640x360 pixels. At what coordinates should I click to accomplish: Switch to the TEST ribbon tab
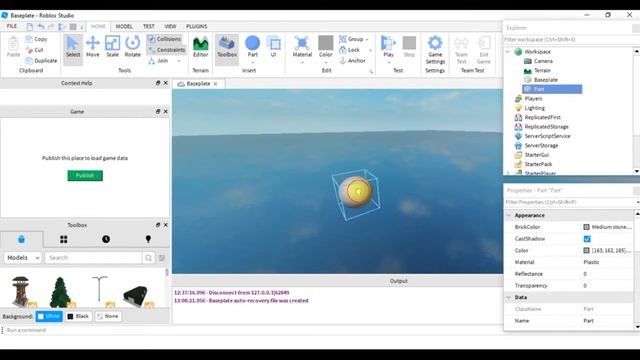click(149, 26)
